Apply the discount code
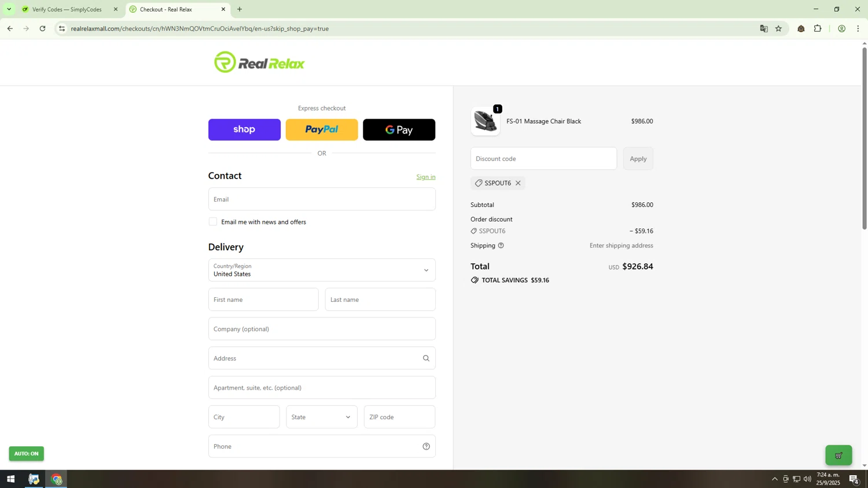The height and width of the screenshot is (488, 868). click(x=638, y=158)
